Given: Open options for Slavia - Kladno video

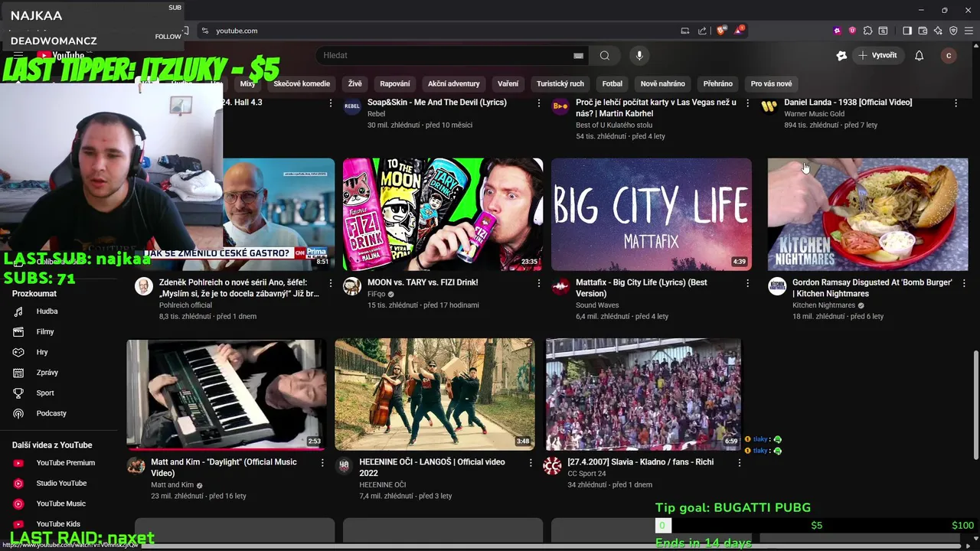Looking at the screenshot, I should (739, 463).
